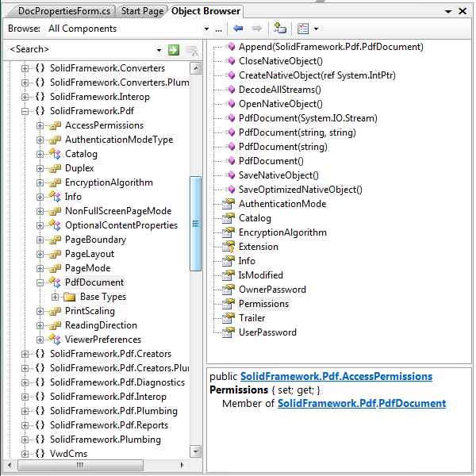This screenshot has height=476, width=476.
Task: Click the horizontal scrollbar thumb in tree
Action: (x=80, y=465)
